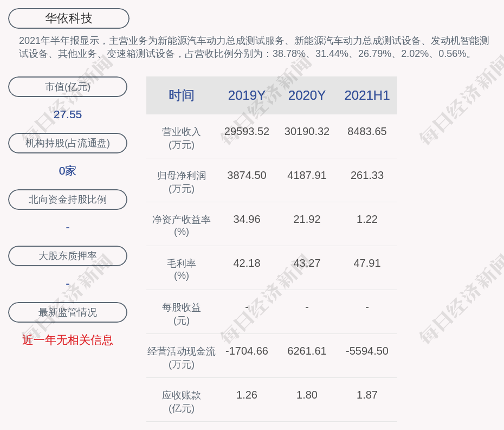Click ROE value 1.22
Screen dimensions: 504x430
tap(367, 220)
